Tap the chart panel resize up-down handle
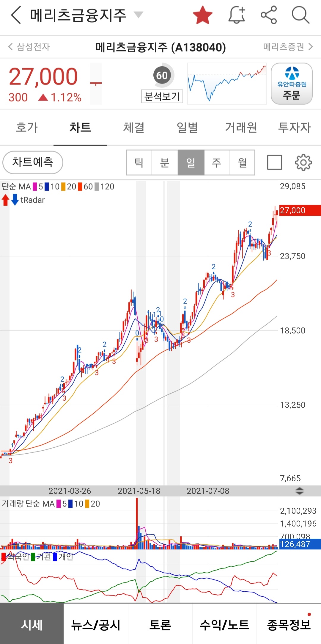 300,491
